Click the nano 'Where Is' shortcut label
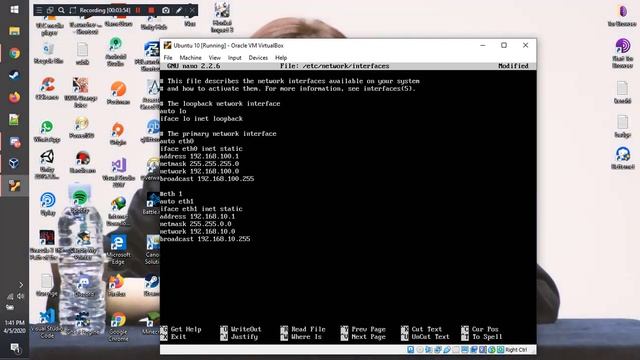 point(307,337)
